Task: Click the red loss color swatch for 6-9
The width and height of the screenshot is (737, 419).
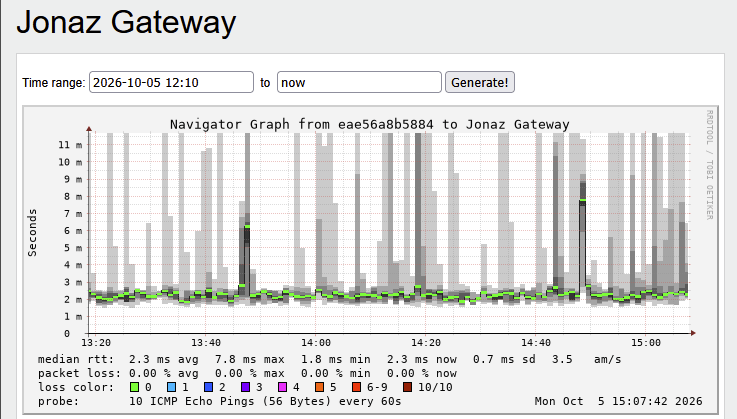Action: click(357, 387)
